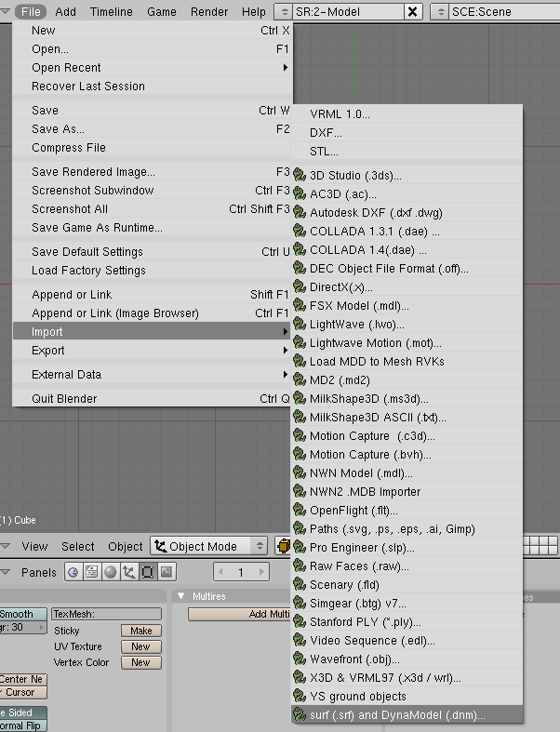The image size is (560, 732).
Task: Open the SCE:Scene selector
Action: click(x=440, y=12)
